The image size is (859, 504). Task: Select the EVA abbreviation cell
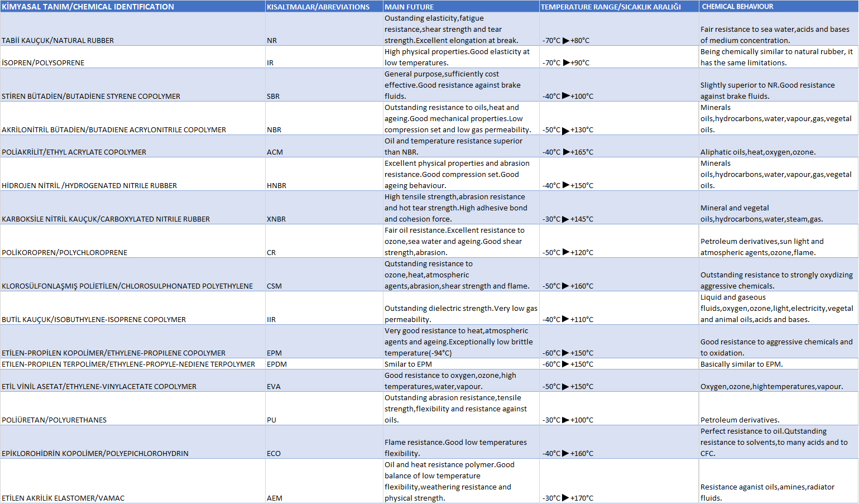click(x=324, y=381)
